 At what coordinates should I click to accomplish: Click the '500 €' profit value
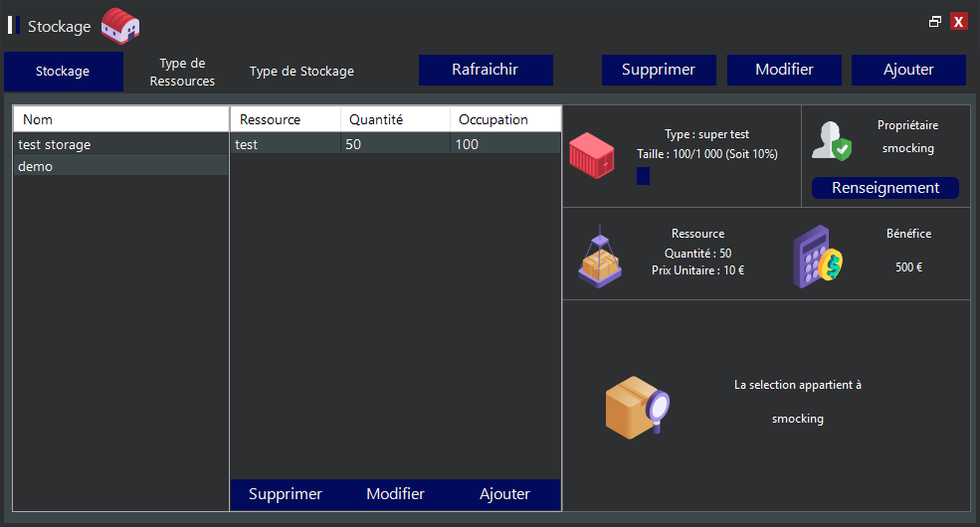pyautogui.click(x=908, y=267)
